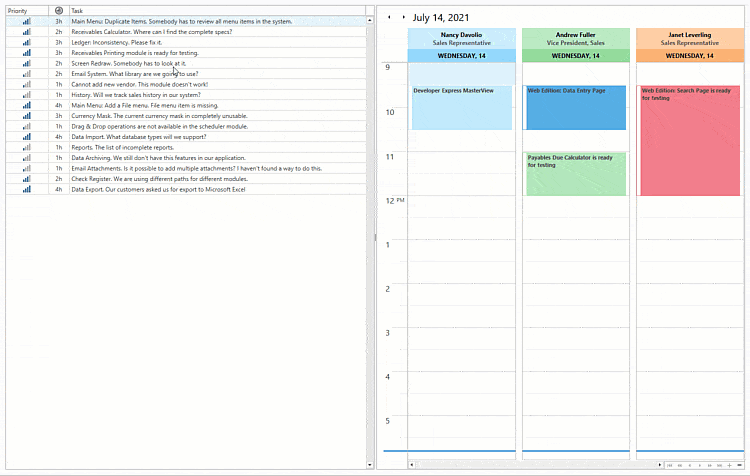
Task: Click priority icon of Reports row
Action: click(27, 147)
